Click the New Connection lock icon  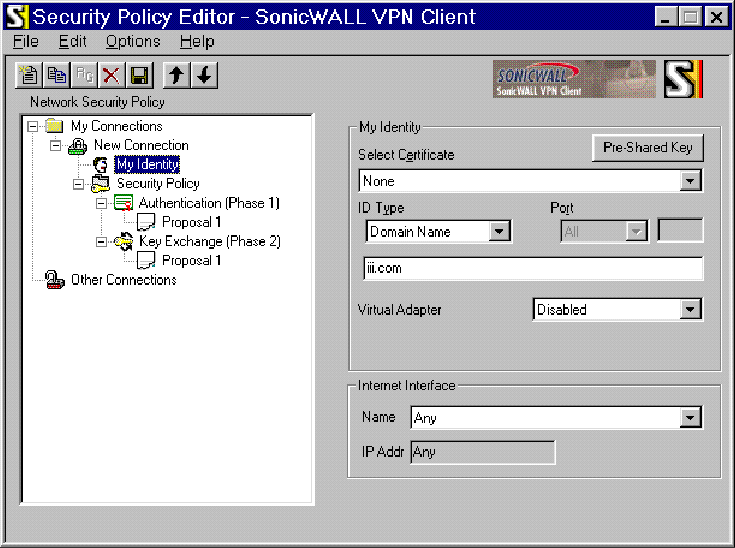78,146
